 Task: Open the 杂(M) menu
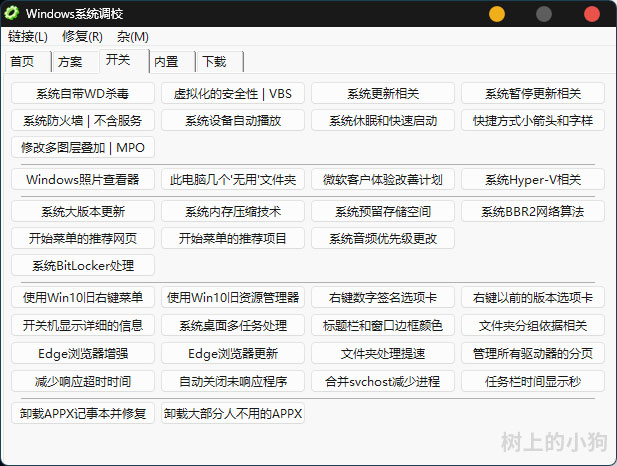[x=133, y=37]
